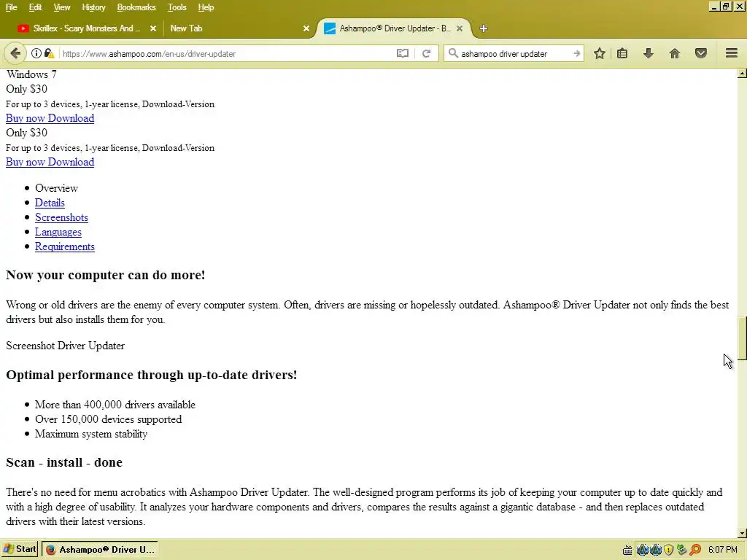Click heading Now your computer can do more!
This screenshot has height=560, width=747.
pos(105,275)
